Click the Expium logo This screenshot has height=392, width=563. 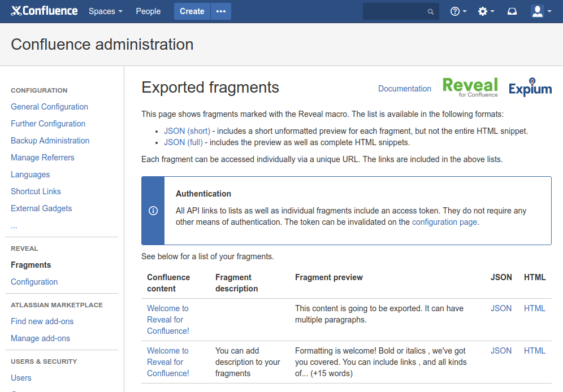(530, 88)
